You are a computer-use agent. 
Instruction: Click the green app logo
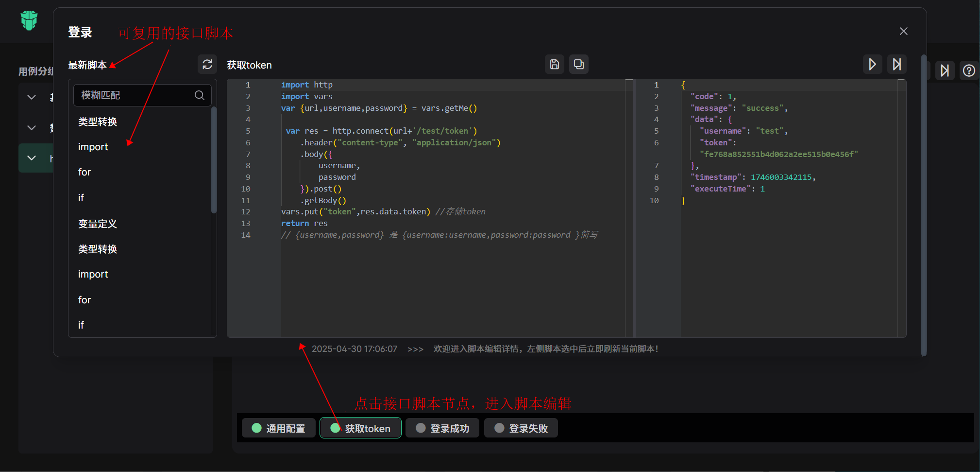tap(29, 20)
